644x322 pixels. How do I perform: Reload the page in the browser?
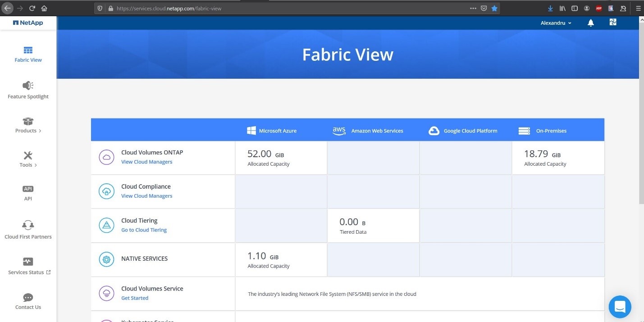click(32, 8)
